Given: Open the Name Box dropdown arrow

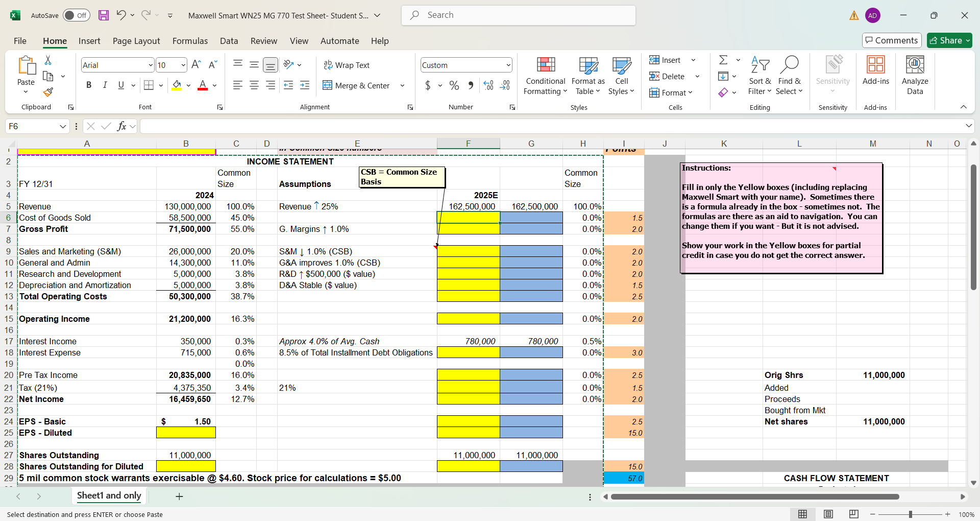Looking at the screenshot, I should point(63,126).
